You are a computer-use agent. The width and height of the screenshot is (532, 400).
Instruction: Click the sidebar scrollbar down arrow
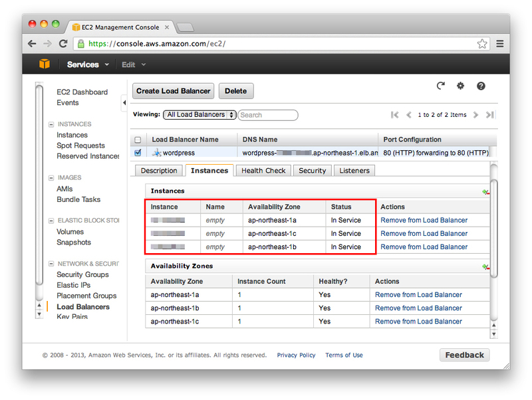(39, 314)
